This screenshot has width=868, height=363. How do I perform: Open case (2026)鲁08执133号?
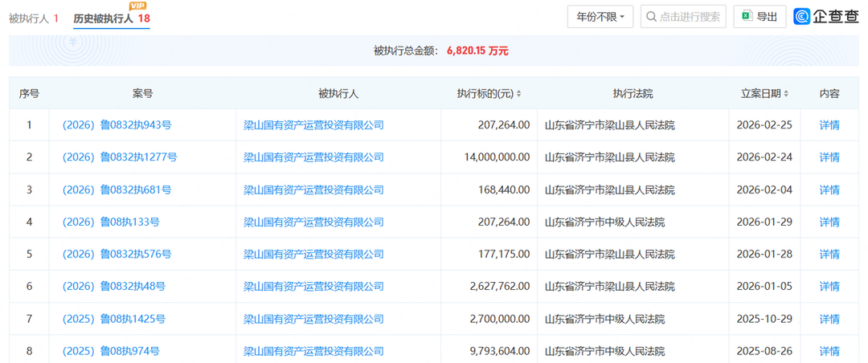(111, 222)
